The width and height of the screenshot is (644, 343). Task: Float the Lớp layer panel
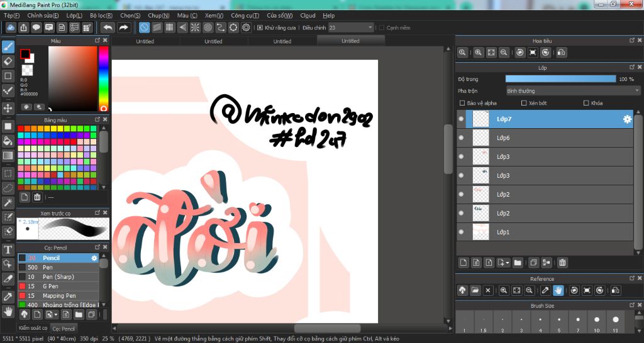(x=632, y=67)
